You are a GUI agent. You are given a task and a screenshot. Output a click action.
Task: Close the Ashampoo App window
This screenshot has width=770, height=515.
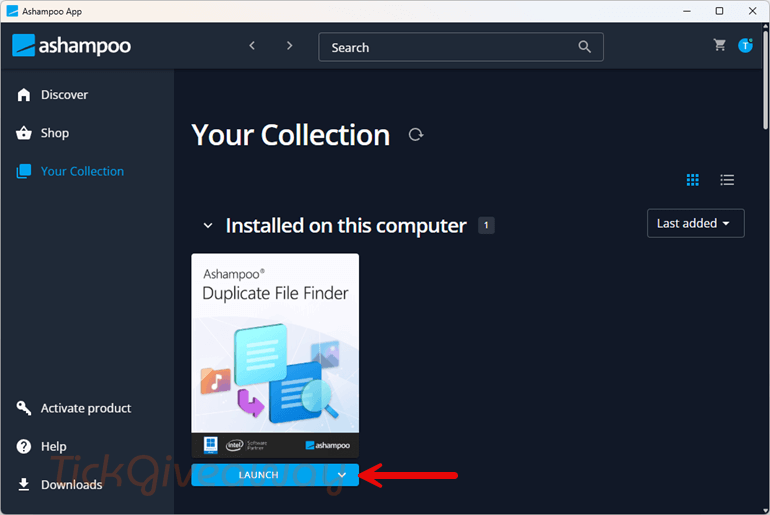752,11
